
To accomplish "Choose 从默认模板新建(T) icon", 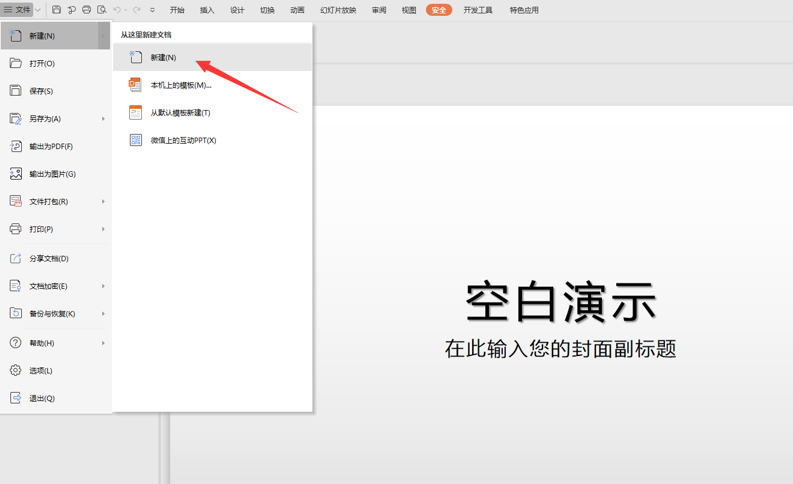I will point(135,112).
